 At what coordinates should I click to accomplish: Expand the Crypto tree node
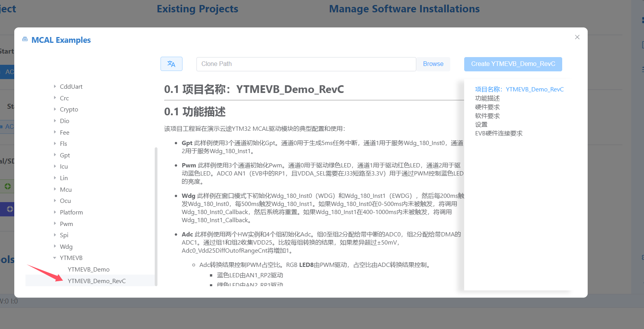pyautogui.click(x=55, y=109)
